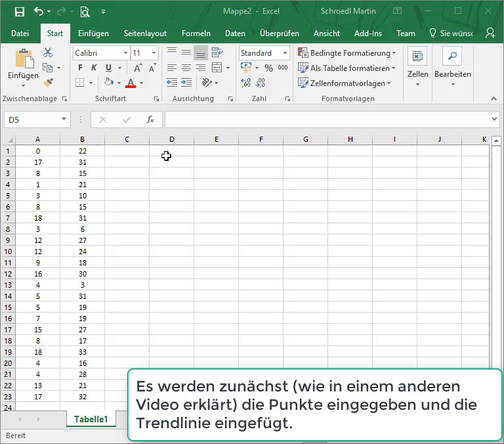Undo the last action
Screen dimensions: 504x444
pos(39,12)
